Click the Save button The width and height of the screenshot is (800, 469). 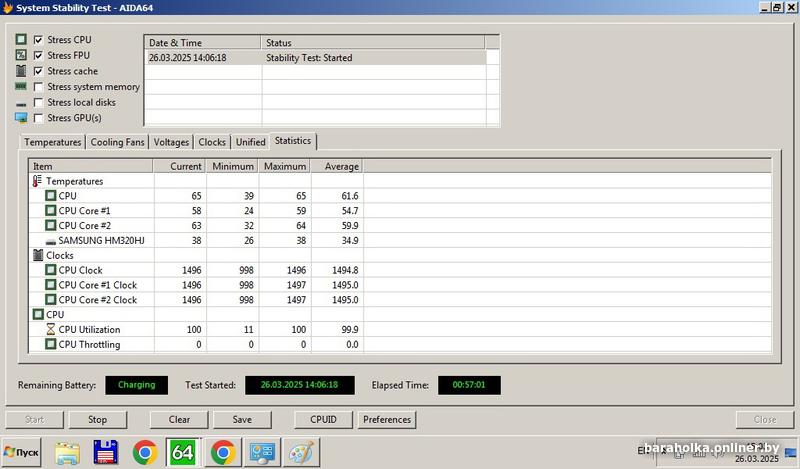(242, 419)
